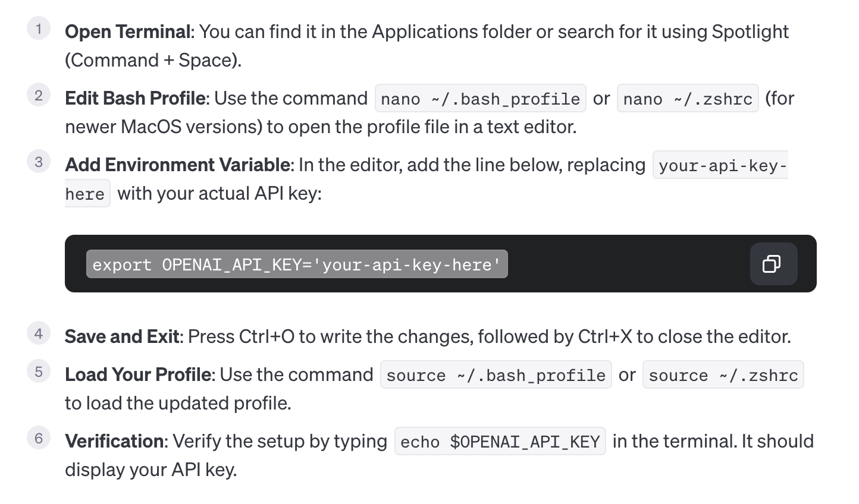Click the step 4 number badge

coord(39,333)
